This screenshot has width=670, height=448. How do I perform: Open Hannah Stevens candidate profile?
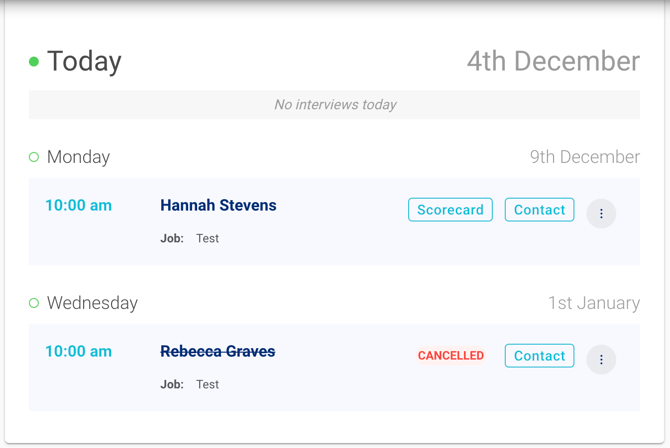click(x=218, y=205)
